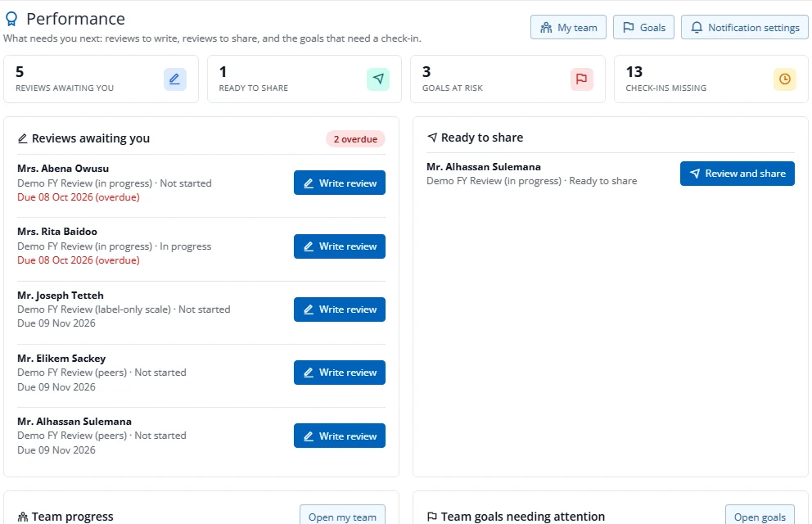Click the name Mr. Elikem Sackey

coord(61,359)
